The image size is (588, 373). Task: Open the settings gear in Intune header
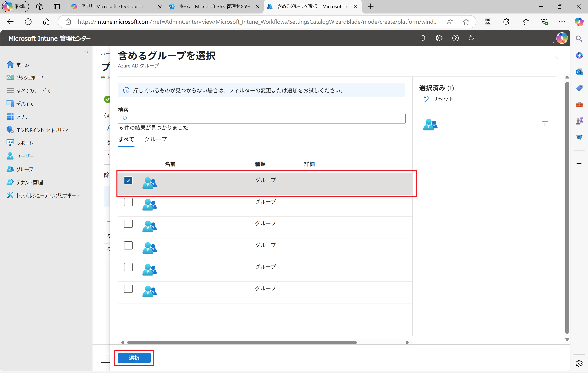point(439,38)
